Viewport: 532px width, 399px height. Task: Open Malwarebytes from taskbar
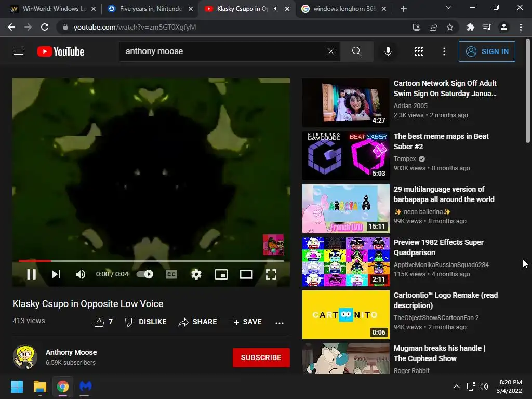pos(86,387)
